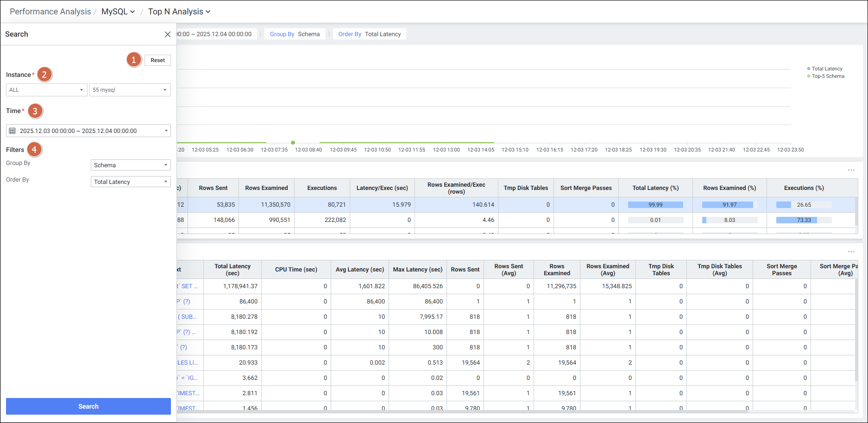The height and width of the screenshot is (423, 868).
Task: Click the numbered marker 2 next to Instance
Action: [44, 75]
